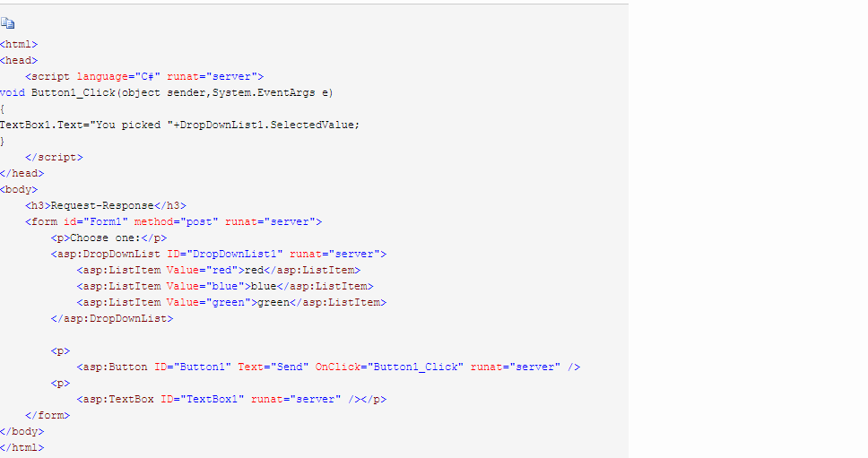Click the language="C#" attribute text
Image resolution: width=868 pixels, height=458 pixels.
[118, 77]
